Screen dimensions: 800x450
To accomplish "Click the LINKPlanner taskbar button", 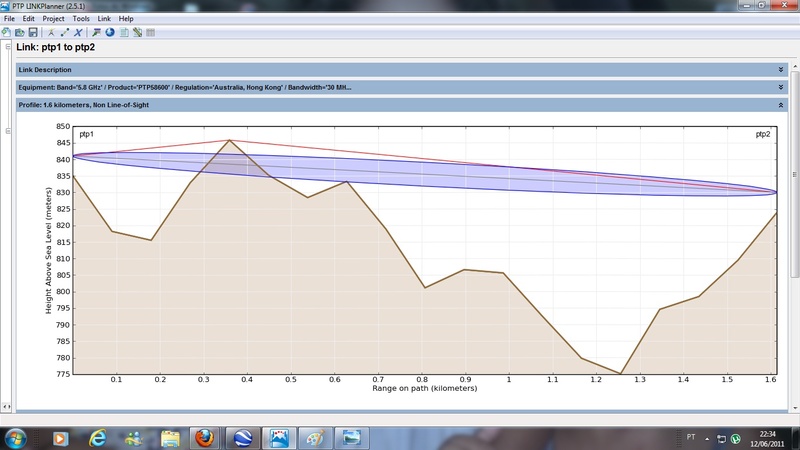I will tap(279, 438).
